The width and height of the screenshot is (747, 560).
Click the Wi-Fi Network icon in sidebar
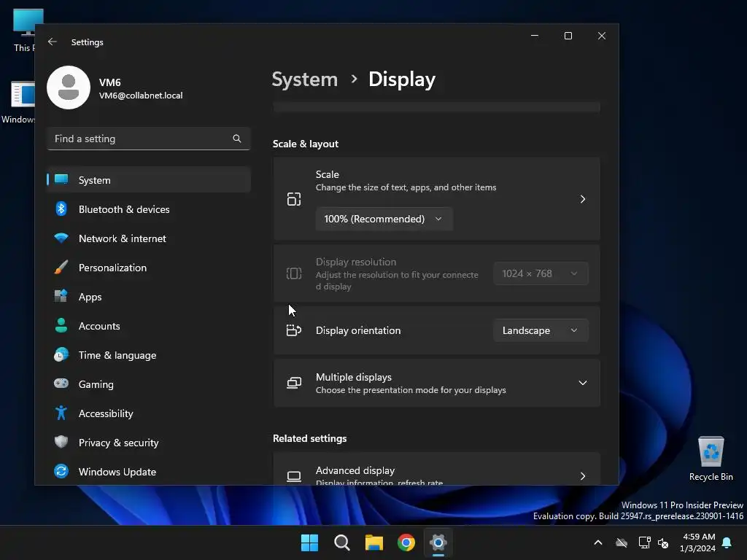point(61,238)
